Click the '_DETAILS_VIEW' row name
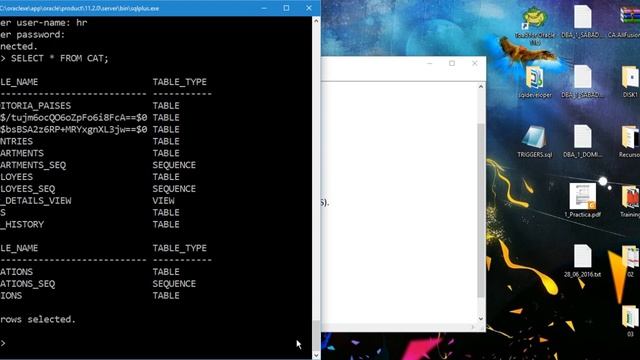The image size is (640, 360). tap(36, 201)
